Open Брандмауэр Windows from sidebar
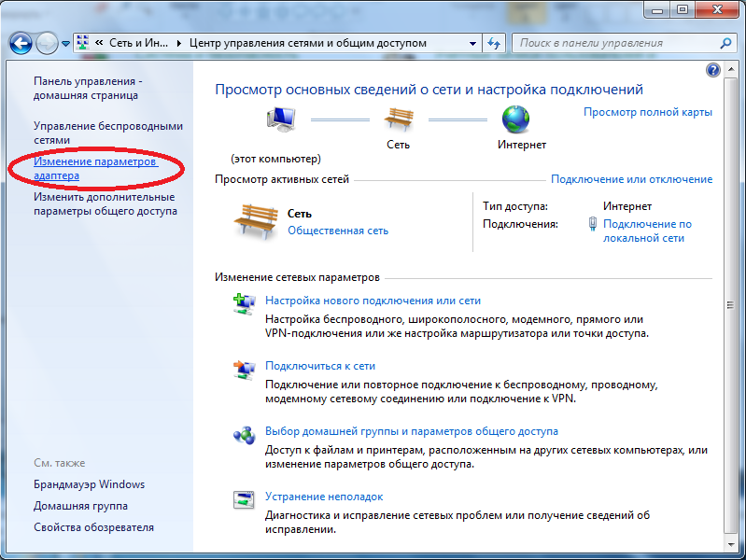Screen dimensions: 746x560 coord(89,484)
